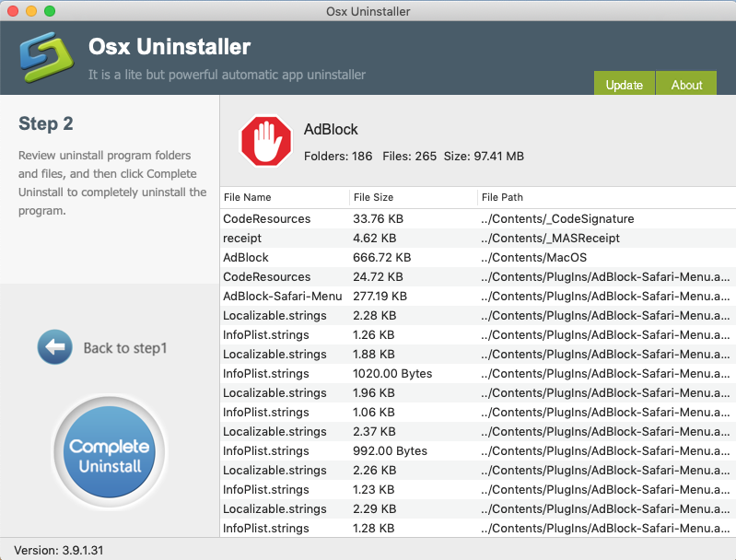Open the Update tab
This screenshot has width=736, height=560.
pos(624,84)
